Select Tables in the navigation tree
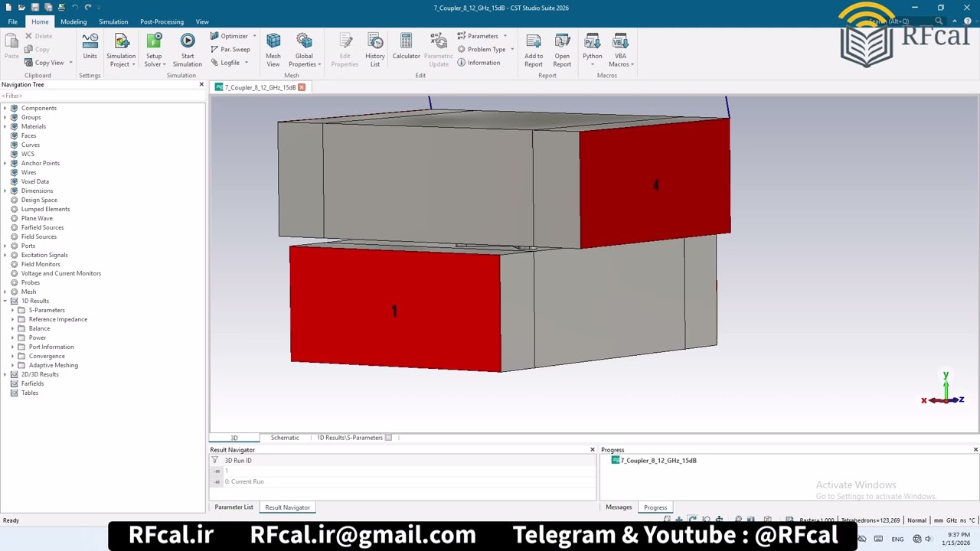 tap(30, 393)
